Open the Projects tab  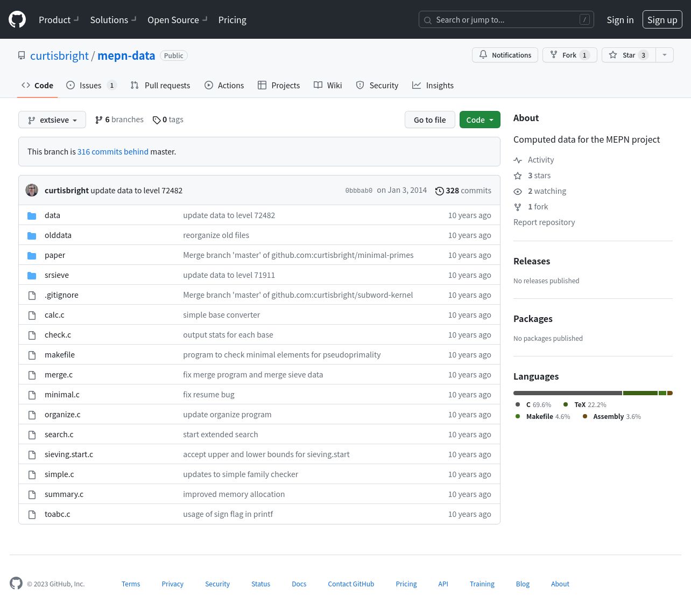tap(279, 85)
